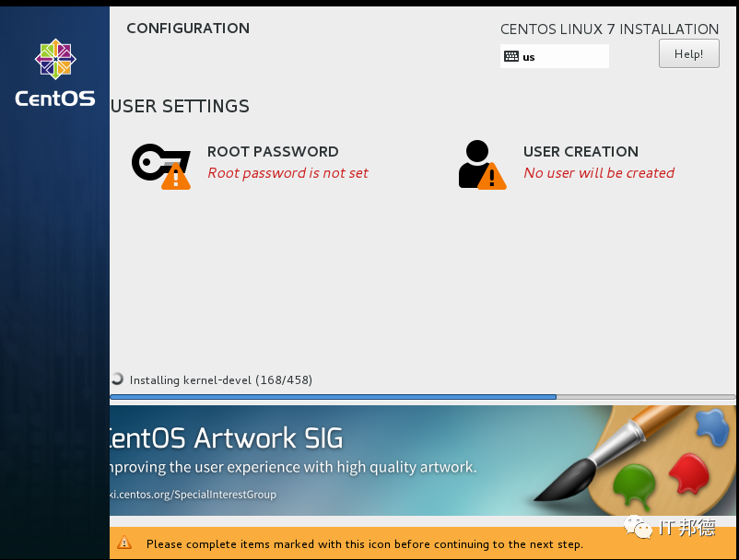This screenshot has height=560, width=739.
Task: Open the User Creation person icon
Action: 482,165
